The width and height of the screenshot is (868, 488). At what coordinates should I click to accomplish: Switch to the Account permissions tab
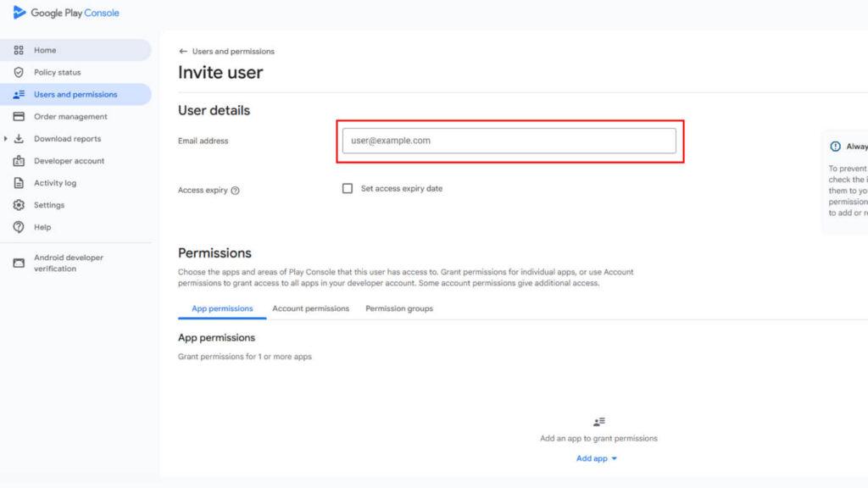[x=310, y=308]
